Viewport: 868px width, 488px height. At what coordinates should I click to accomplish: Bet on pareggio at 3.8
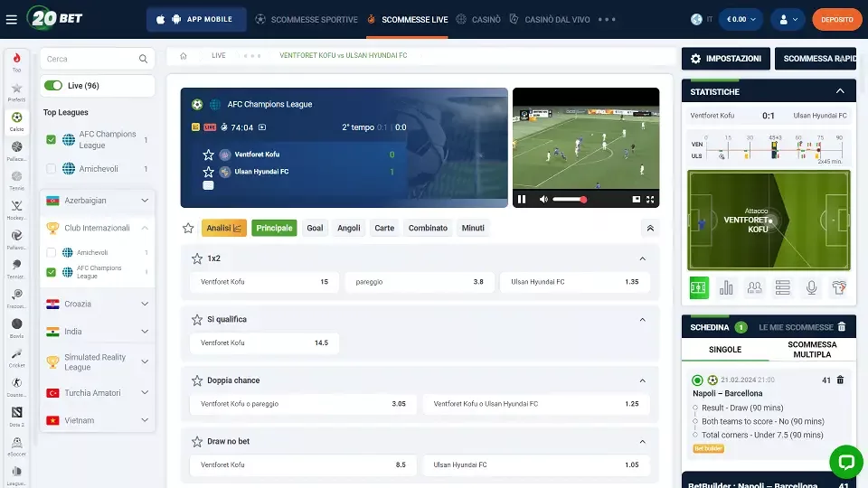pos(420,282)
